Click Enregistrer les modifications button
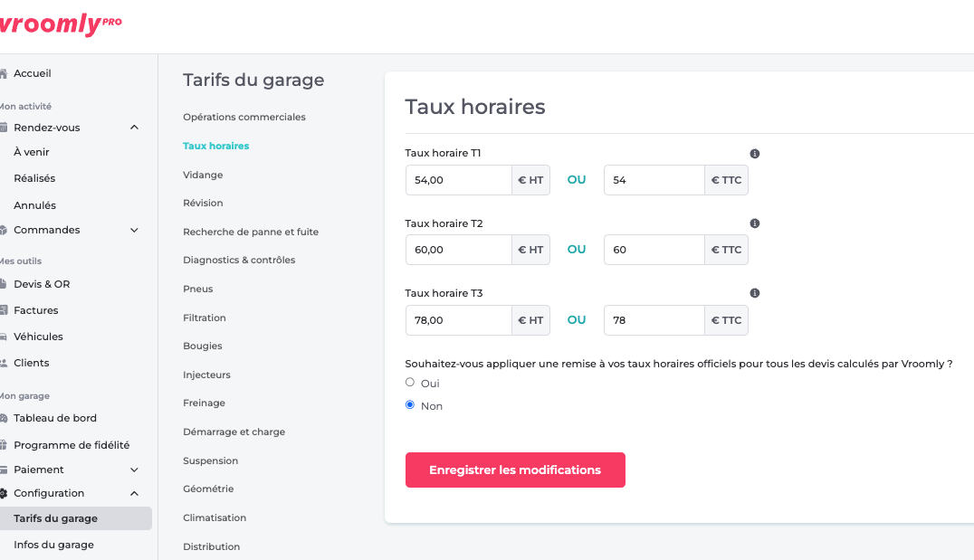This screenshot has width=974, height=560. pos(515,470)
